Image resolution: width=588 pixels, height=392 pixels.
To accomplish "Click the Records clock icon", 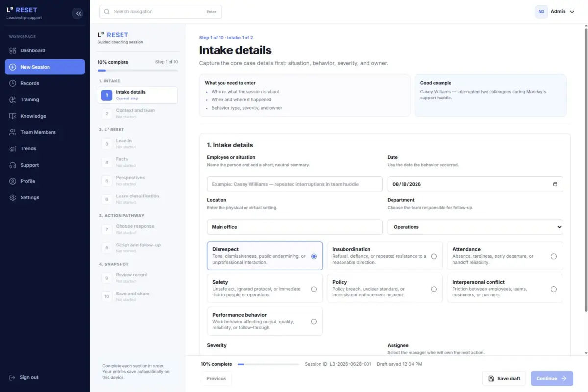I will tap(12, 83).
